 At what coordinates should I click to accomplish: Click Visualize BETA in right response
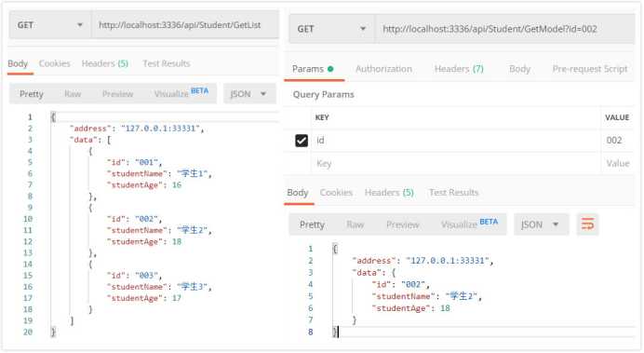tap(469, 224)
